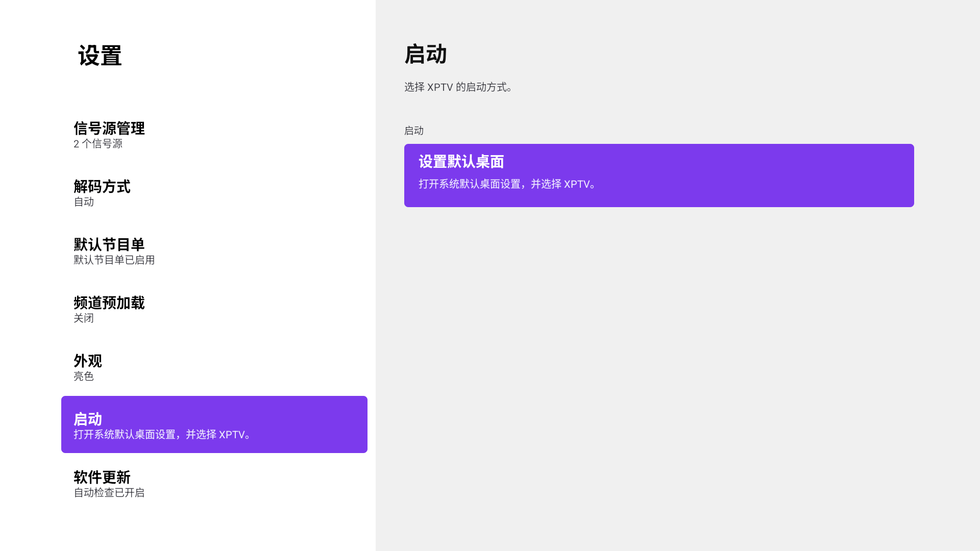The width and height of the screenshot is (980, 551).
Task: Open 软件更新 settings
Action: (214, 483)
